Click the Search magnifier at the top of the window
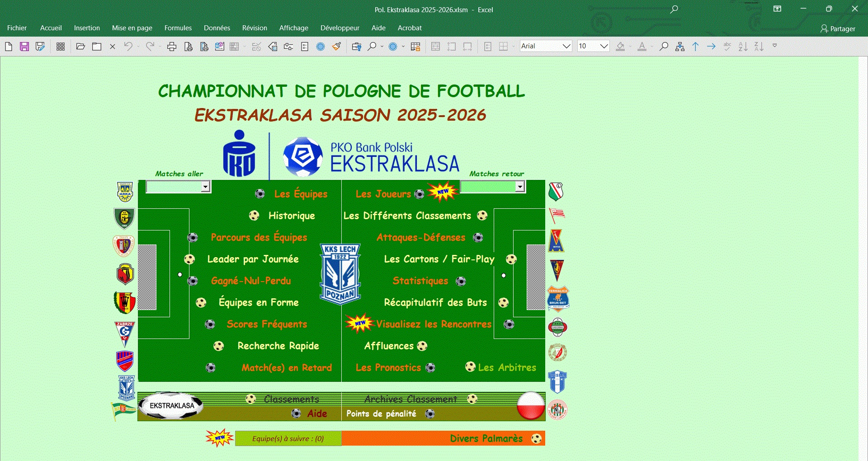The width and height of the screenshot is (868, 461). [674, 9]
